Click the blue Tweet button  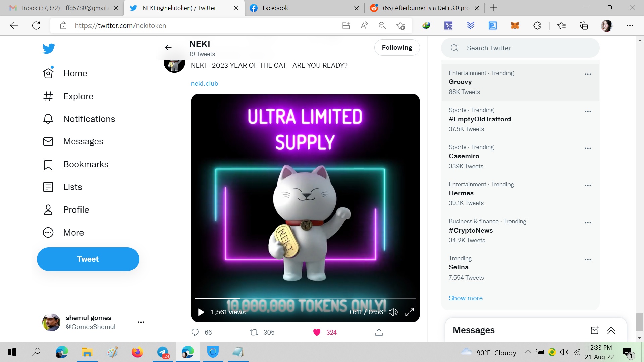click(x=88, y=259)
